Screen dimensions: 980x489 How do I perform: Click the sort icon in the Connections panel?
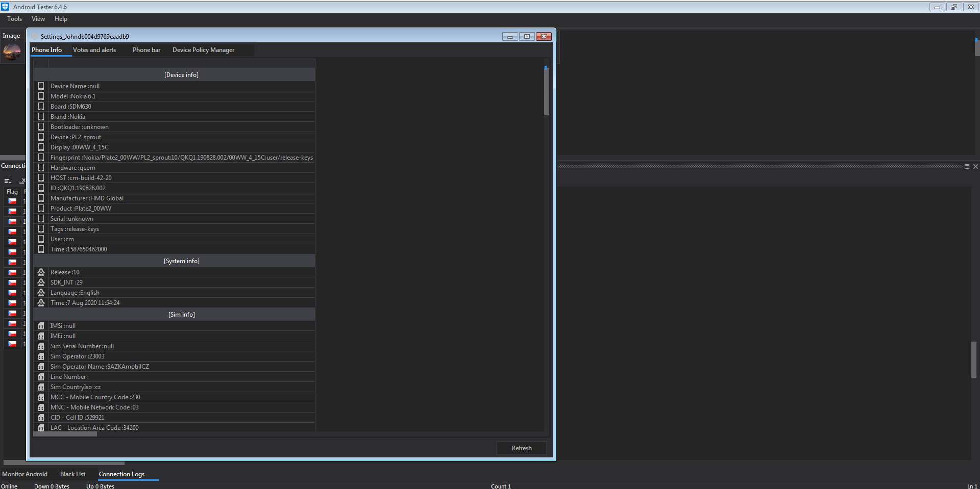8,181
